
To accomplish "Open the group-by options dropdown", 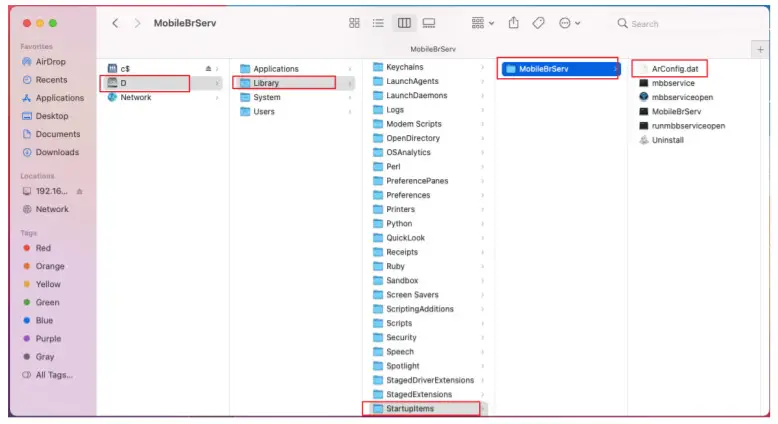I will tap(483, 23).
